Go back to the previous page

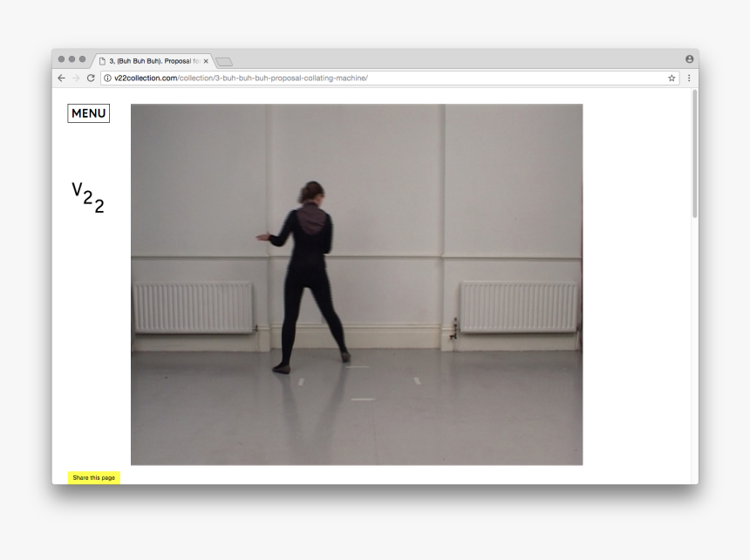61,79
